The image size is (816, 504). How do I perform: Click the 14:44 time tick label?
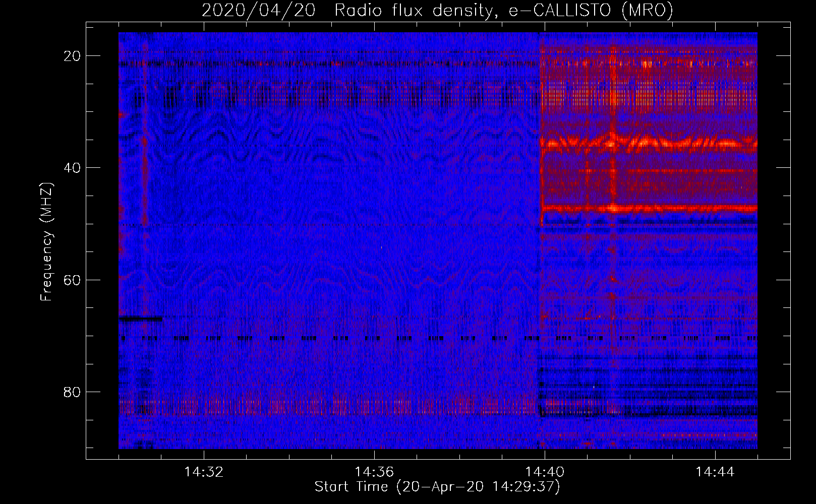point(715,472)
